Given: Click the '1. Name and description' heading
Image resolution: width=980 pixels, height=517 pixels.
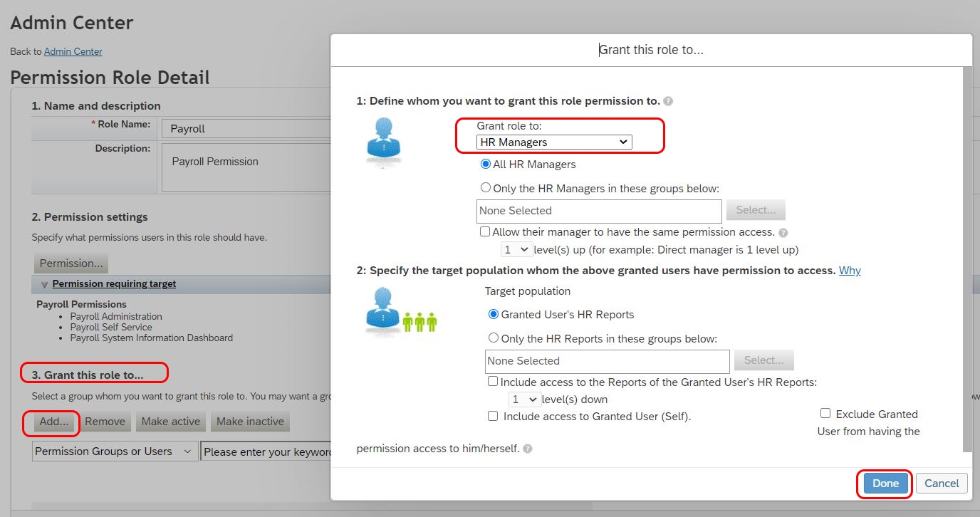Looking at the screenshot, I should click(x=96, y=105).
